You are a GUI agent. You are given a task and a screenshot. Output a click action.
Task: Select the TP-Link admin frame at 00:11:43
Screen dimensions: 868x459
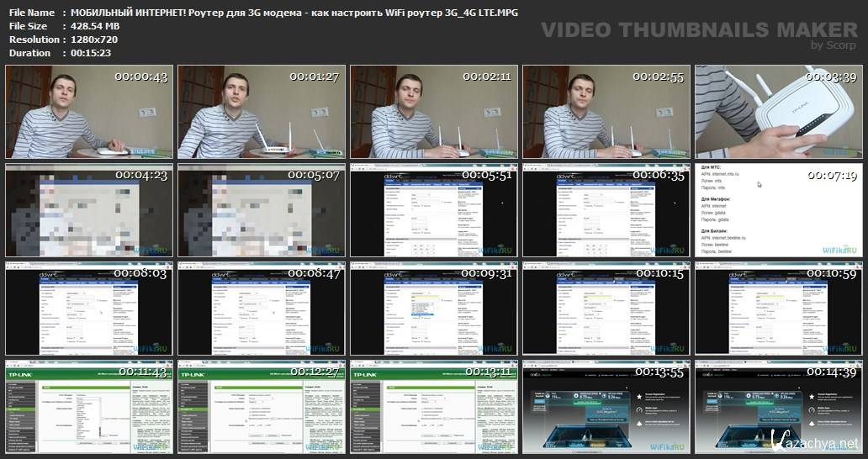coord(87,406)
